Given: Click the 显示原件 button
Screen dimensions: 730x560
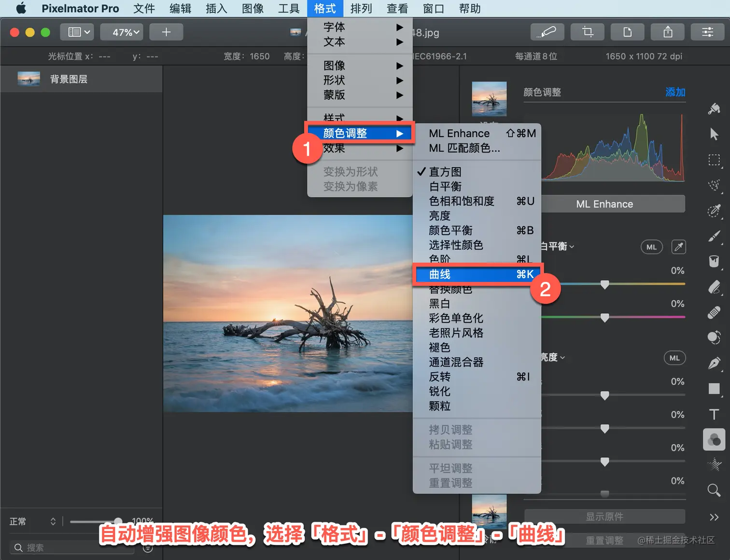Looking at the screenshot, I should click(x=604, y=517).
